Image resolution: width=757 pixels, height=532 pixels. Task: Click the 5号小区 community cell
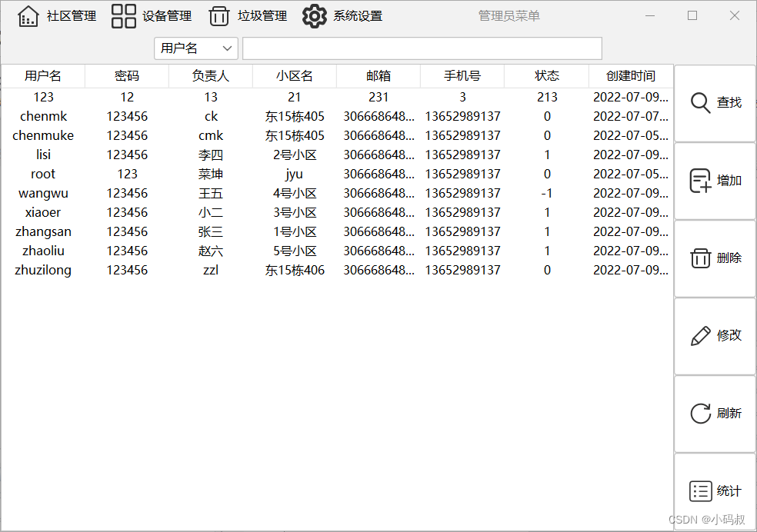pos(295,251)
